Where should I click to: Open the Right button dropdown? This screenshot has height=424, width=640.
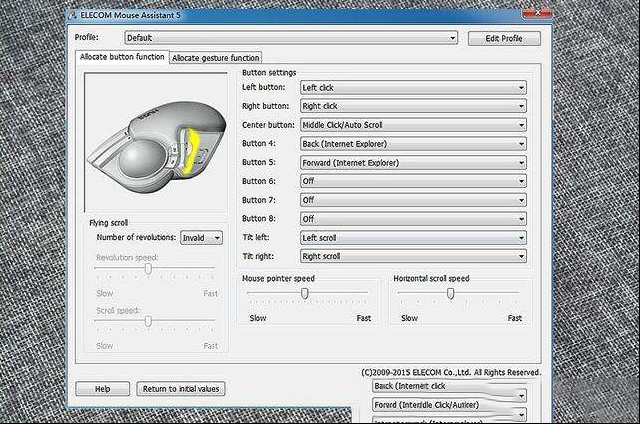tap(413, 106)
